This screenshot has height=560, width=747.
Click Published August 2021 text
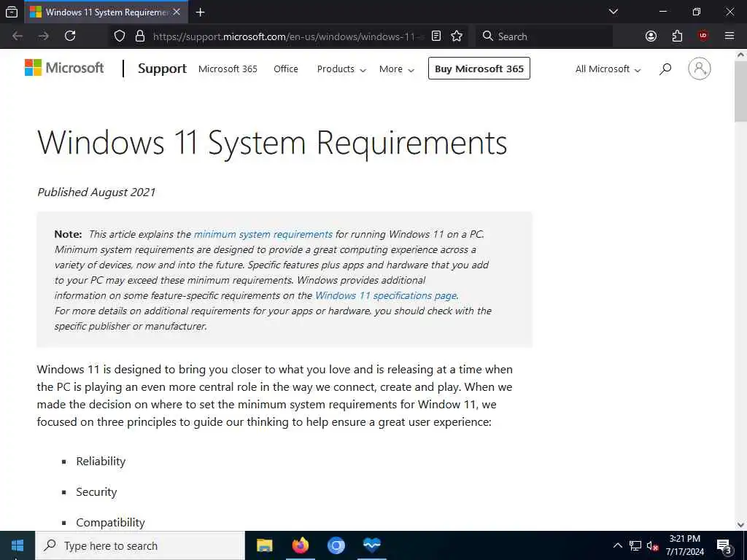click(96, 192)
